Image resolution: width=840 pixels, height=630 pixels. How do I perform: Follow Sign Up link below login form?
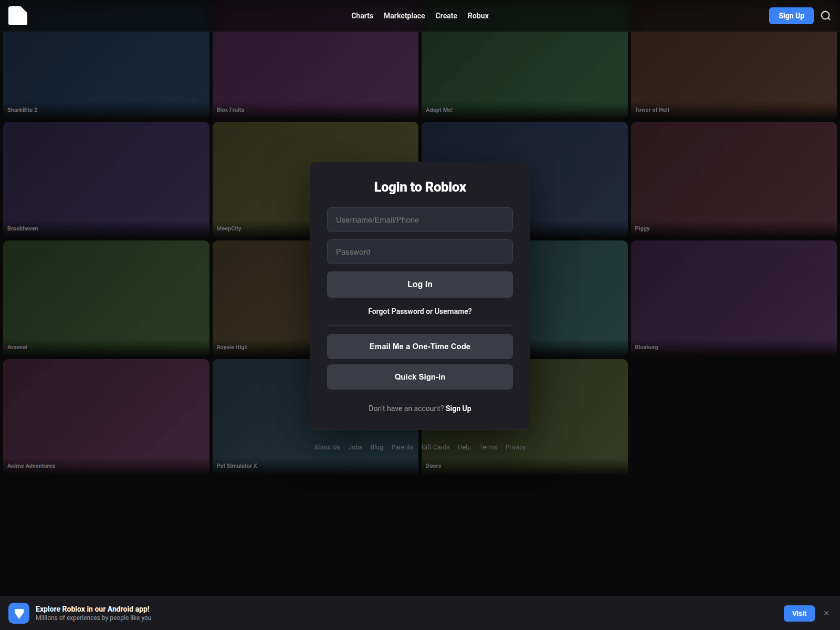pos(458,408)
